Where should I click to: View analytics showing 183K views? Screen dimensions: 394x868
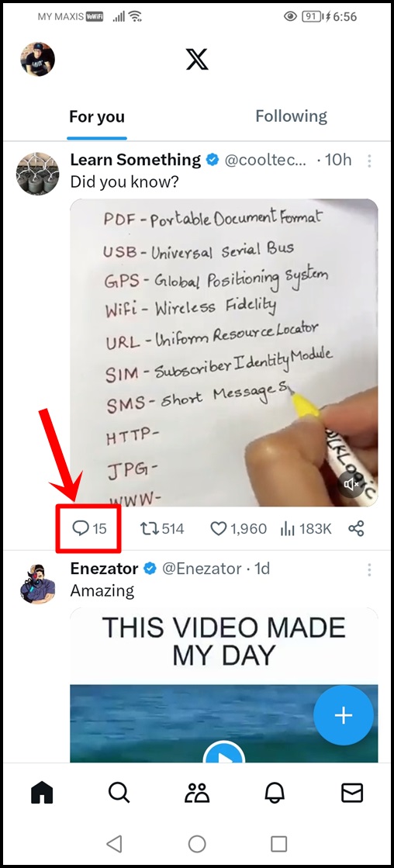[306, 529]
